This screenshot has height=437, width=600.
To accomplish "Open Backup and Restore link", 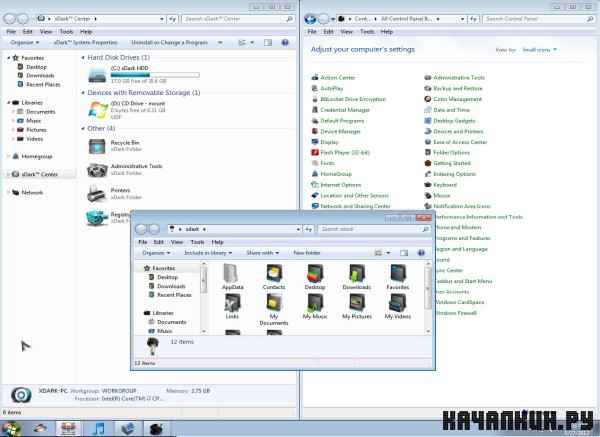I will point(458,88).
